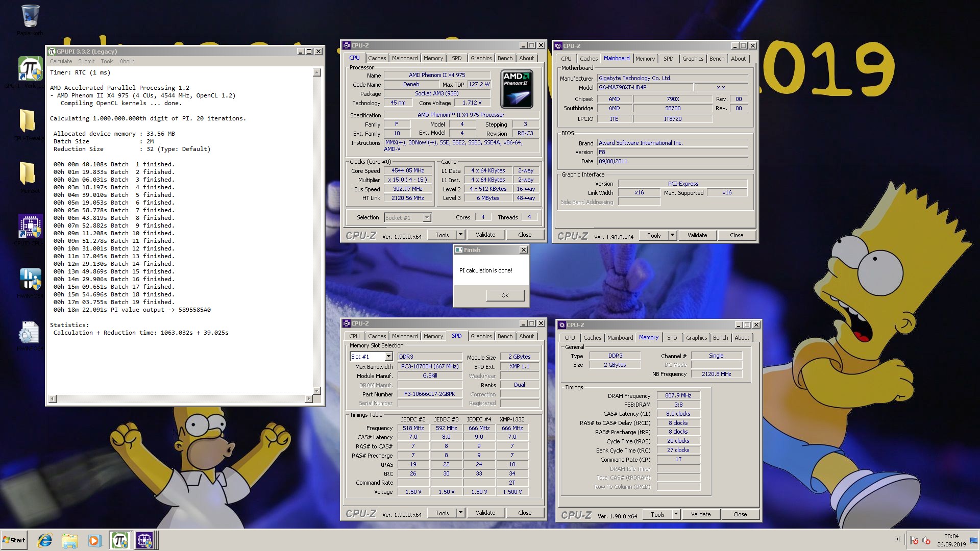This screenshot has width=980, height=551.
Task: Click Tools button in the CPU-Z SPD window
Action: 442,513
